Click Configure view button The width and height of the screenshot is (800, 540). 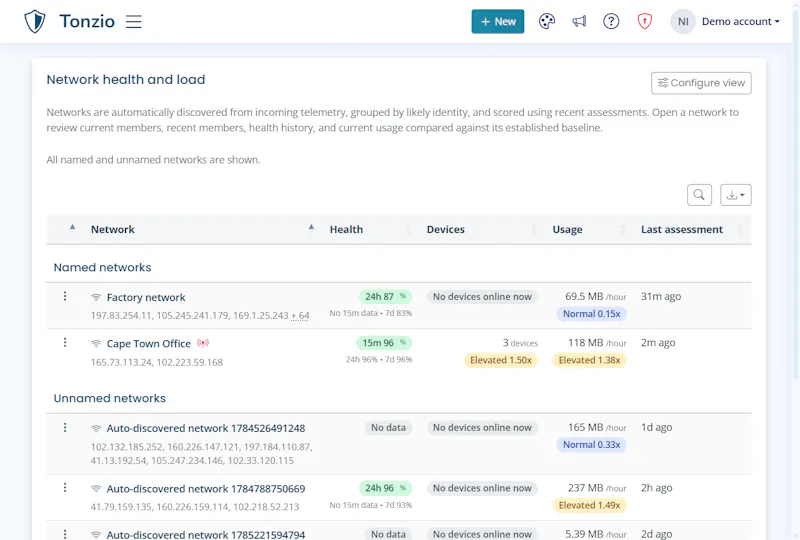[x=701, y=83]
